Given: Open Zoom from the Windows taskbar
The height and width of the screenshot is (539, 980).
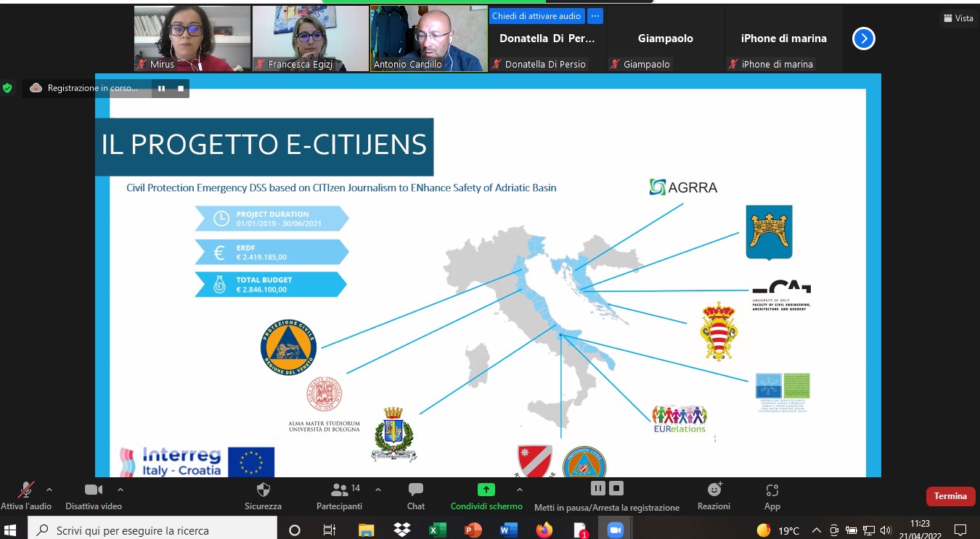Looking at the screenshot, I should click(615, 530).
